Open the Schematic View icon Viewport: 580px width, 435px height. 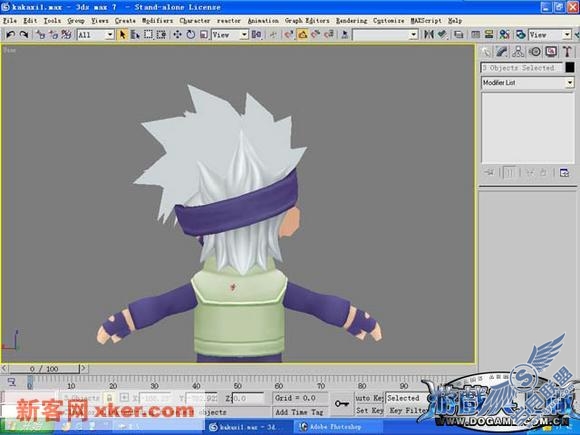point(489,35)
